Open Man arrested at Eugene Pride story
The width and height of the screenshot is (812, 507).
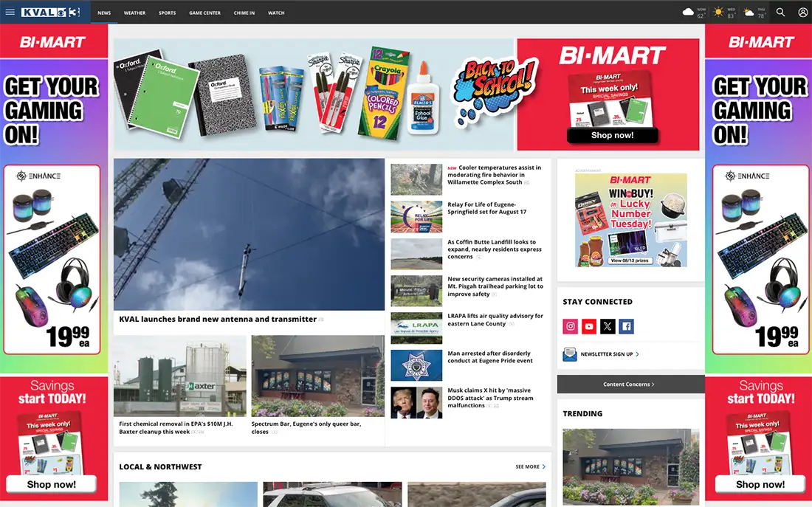pyautogui.click(x=490, y=356)
